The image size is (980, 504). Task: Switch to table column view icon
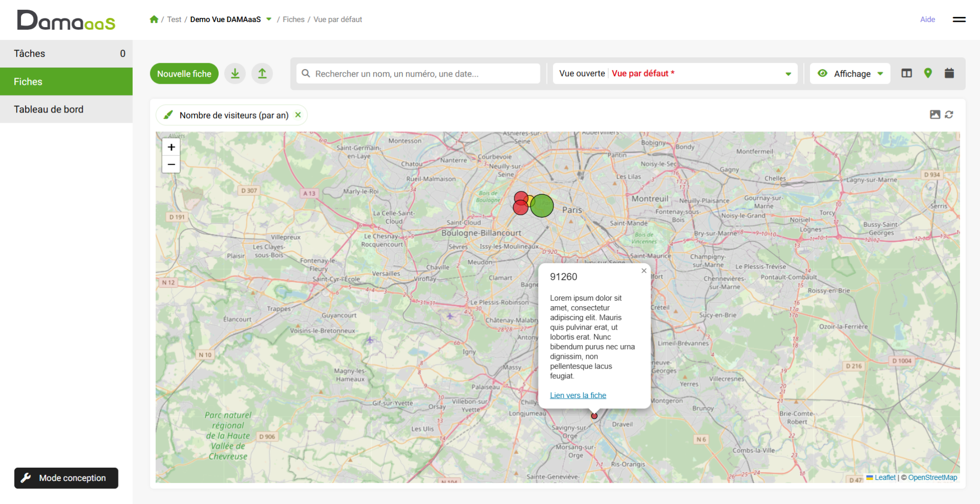[x=906, y=73]
